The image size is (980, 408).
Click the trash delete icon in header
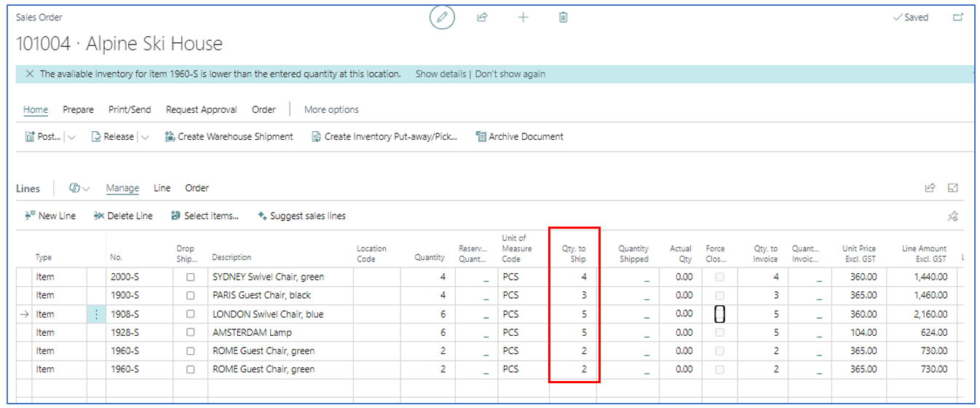click(563, 17)
